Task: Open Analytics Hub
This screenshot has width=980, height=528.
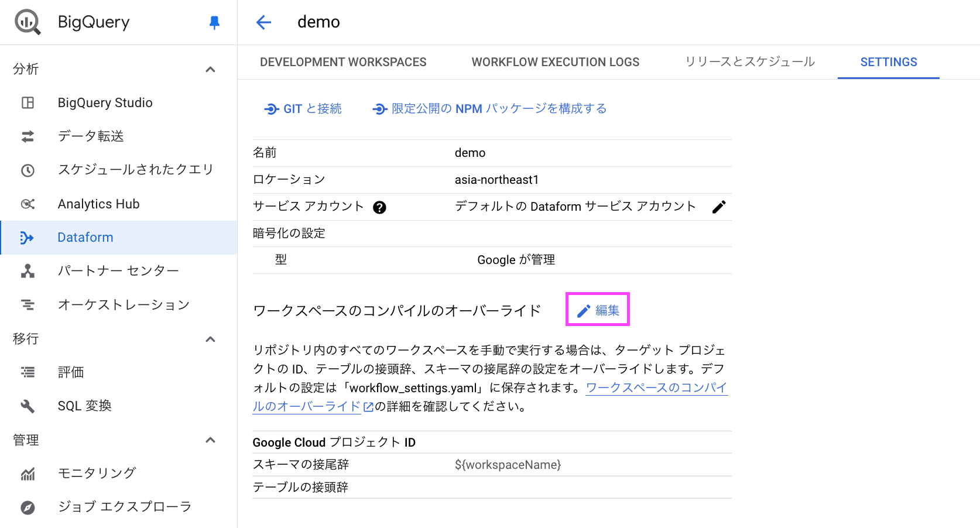Action: 98,204
